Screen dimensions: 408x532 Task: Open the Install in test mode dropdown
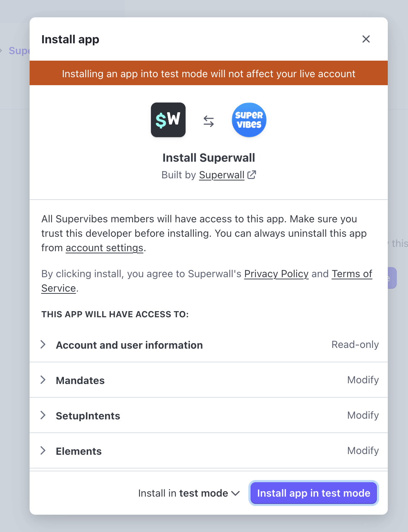189,493
